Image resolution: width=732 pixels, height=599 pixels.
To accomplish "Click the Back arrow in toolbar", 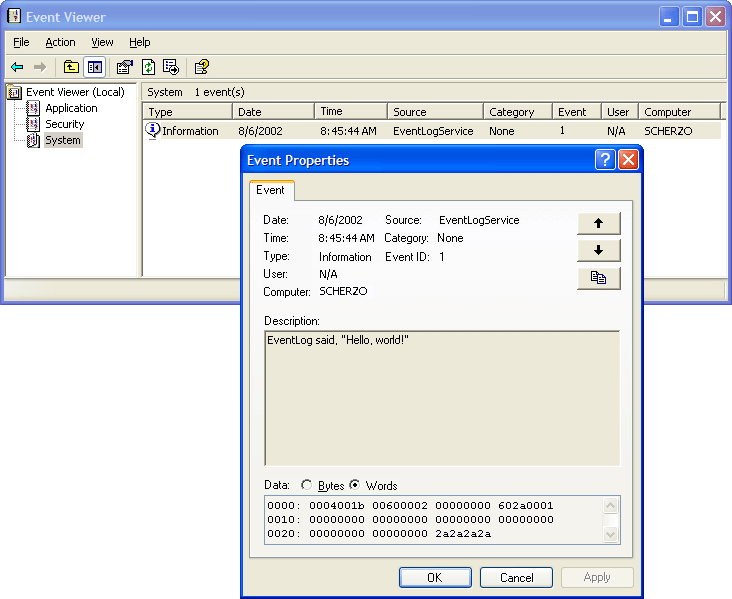I will point(17,67).
